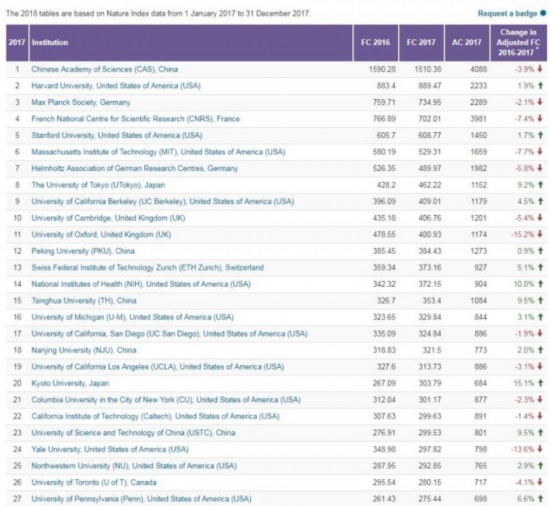Open the Kyoto University link

[70, 383]
